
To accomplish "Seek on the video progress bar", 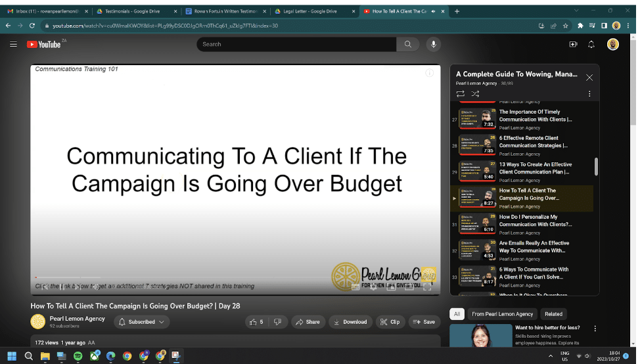I will click(235, 277).
